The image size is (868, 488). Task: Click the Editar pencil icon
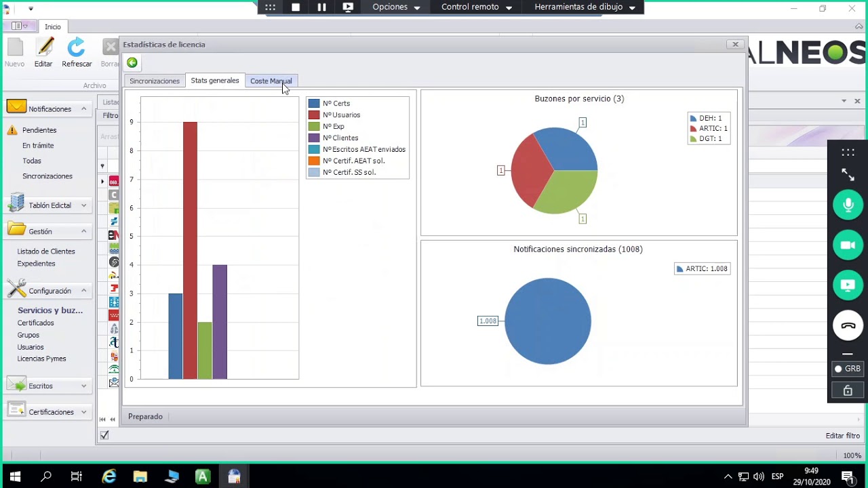(x=45, y=47)
